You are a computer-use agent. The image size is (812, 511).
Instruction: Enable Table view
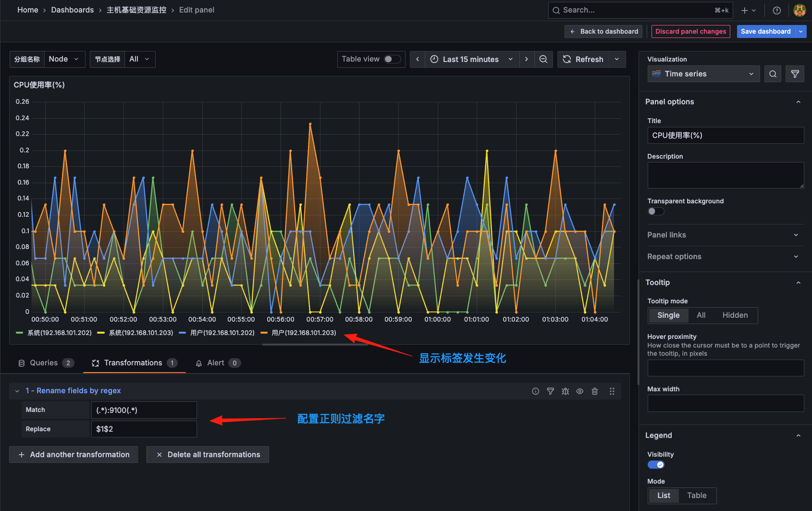pos(392,59)
